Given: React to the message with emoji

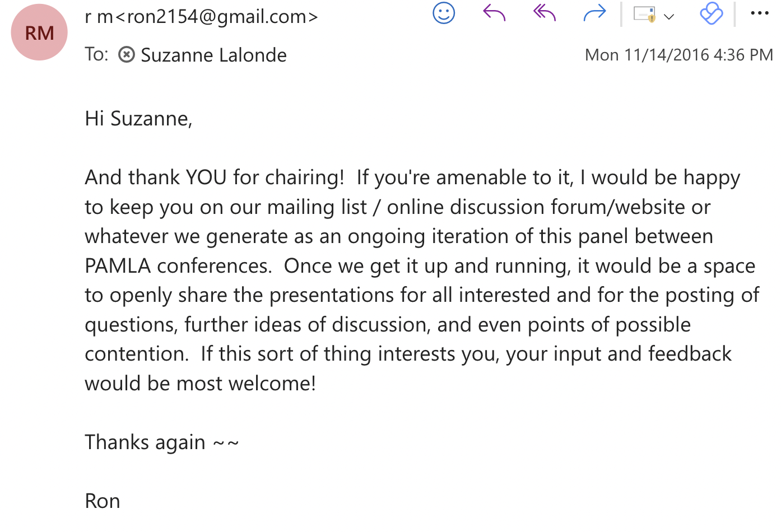Looking at the screenshot, I should (x=444, y=13).
